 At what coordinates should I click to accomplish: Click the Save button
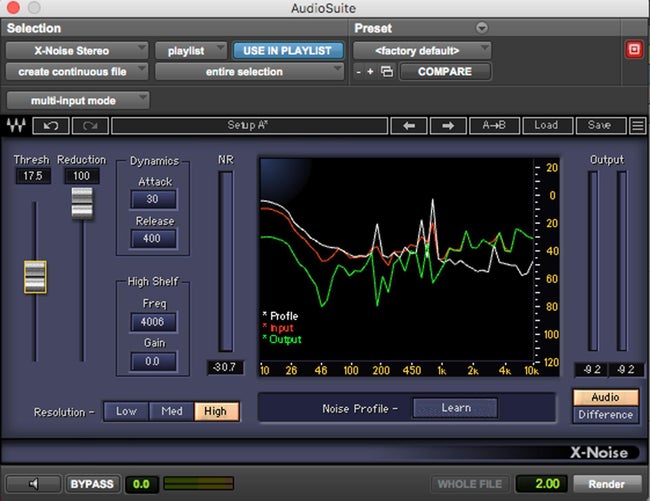coord(600,126)
